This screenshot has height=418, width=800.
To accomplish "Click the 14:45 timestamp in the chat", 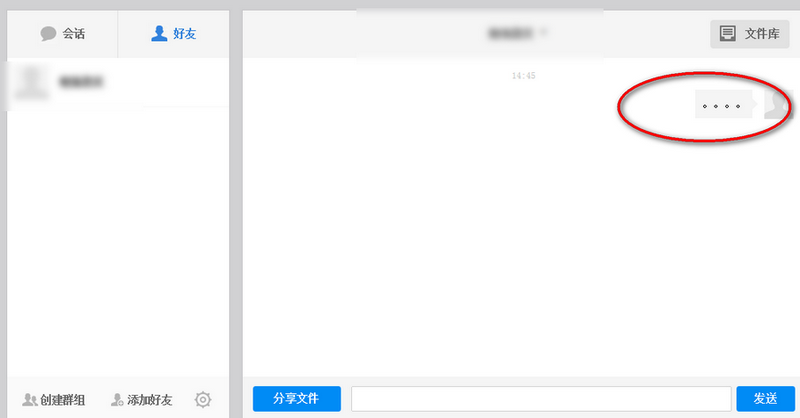I will (x=523, y=76).
